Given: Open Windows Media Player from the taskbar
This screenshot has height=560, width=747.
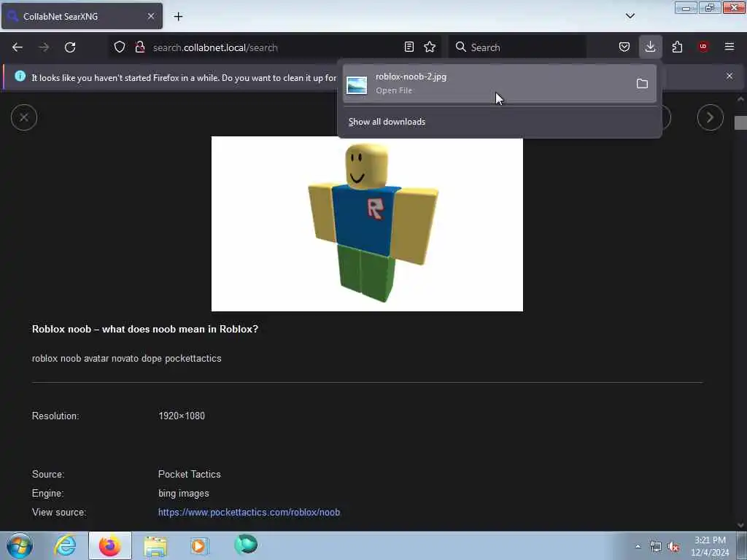Looking at the screenshot, I should (199, 545).
